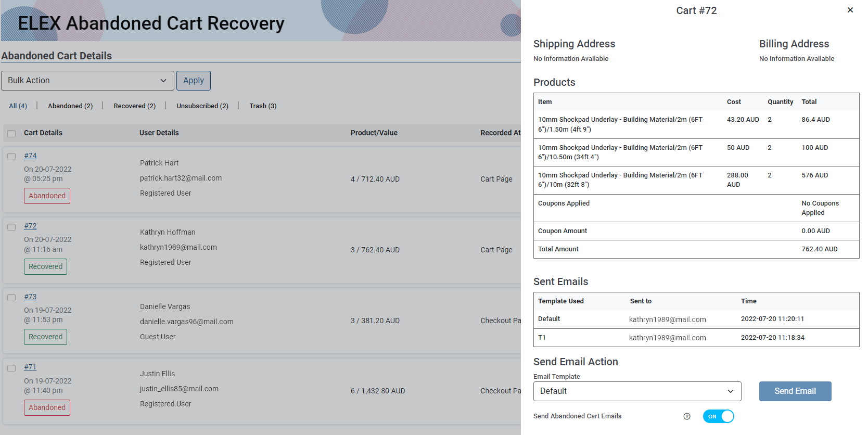Image resolution: width=868 pixels, height=435 pixels.
Task: Click Abandoned status badge of cart #74
Action: click(x=47, y=196)
